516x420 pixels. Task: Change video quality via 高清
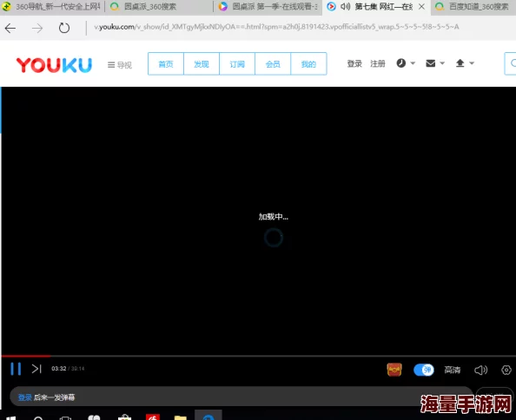pos(453,370)
